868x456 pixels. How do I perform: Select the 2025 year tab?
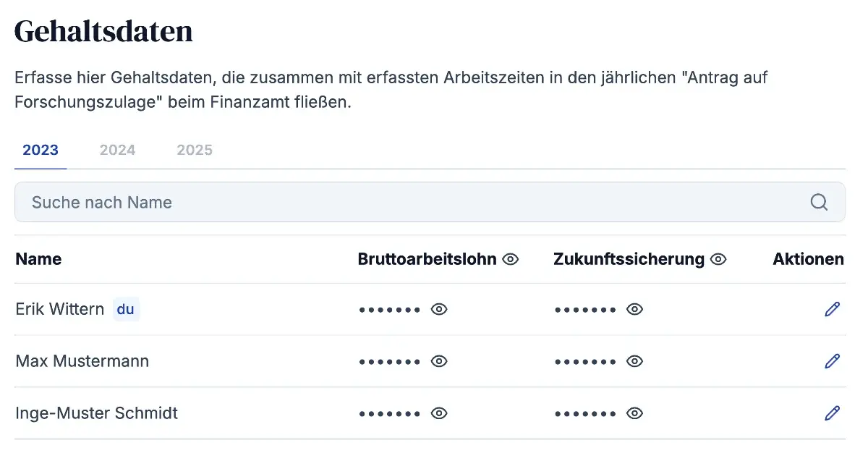(x=195, y=151)
